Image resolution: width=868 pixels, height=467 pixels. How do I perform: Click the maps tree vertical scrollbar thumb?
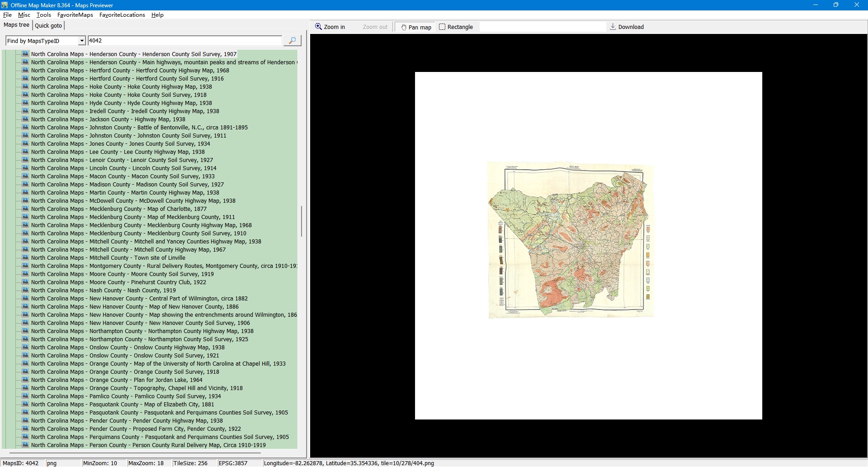pyautogui.click(x=302, y=221)
